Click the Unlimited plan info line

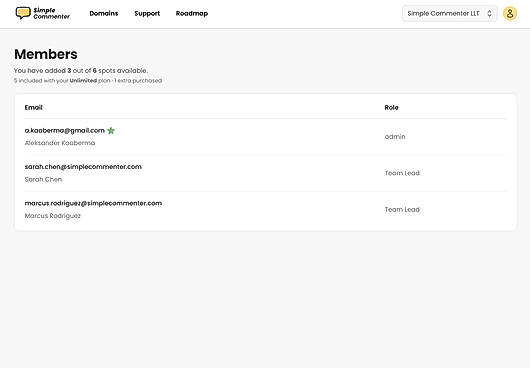pos(88,81)
